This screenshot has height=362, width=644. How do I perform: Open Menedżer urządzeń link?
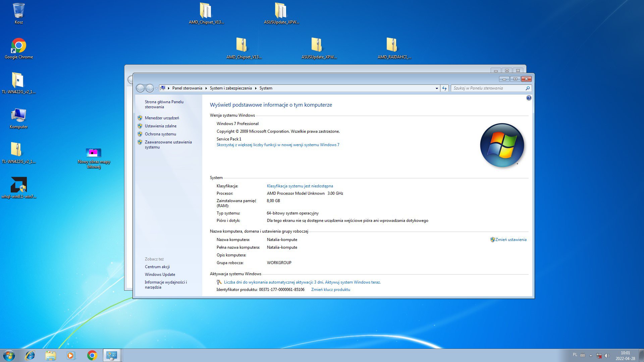tap(162, 118)
